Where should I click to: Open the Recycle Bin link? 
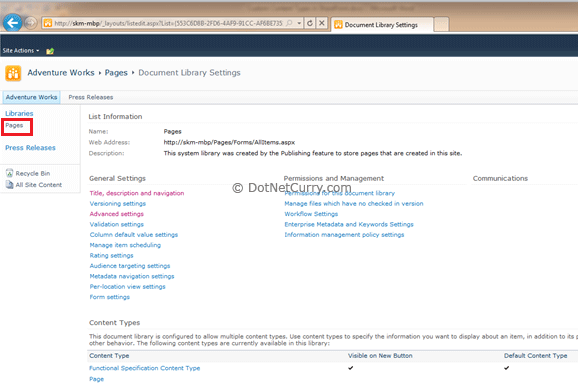click(33, 173)
